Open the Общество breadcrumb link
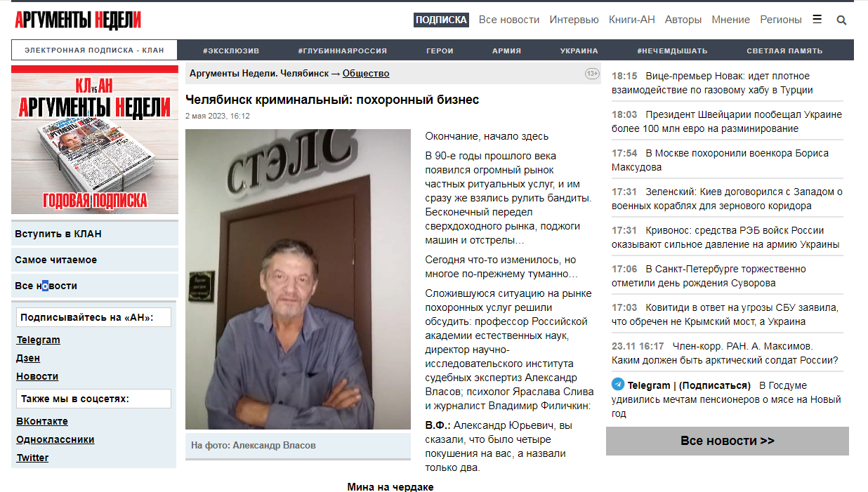The height and width of the screenshot is (492, 868). [x=366, y=74]
